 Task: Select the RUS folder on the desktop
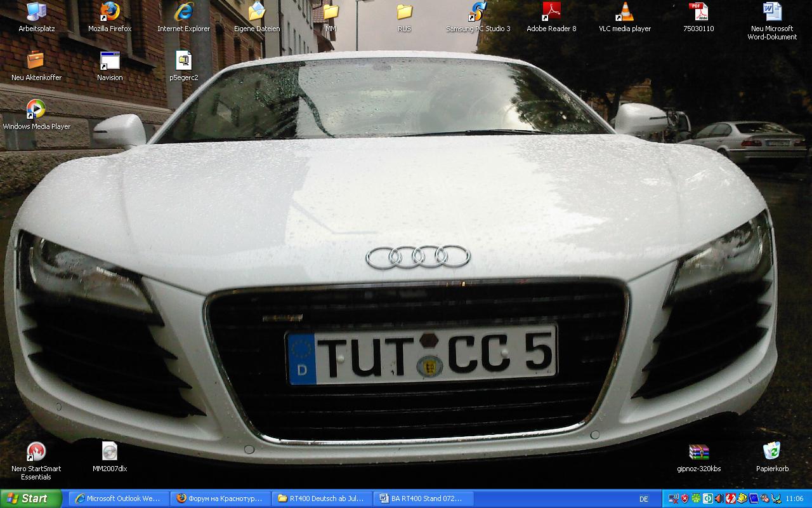tap(404, 17)
